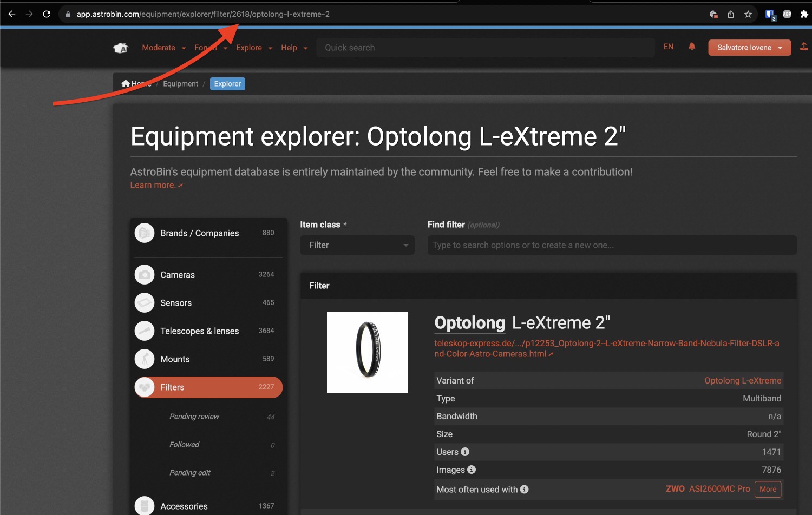Screen dimensions: 812x515
Task: Click the Explorer breadcrumb badge
Action: click(x=227, y=84)
